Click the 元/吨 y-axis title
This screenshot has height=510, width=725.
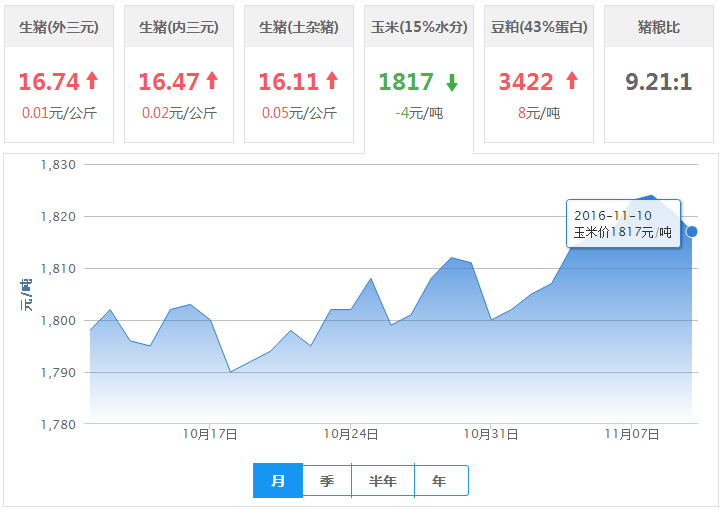click(x=26, y=295)
